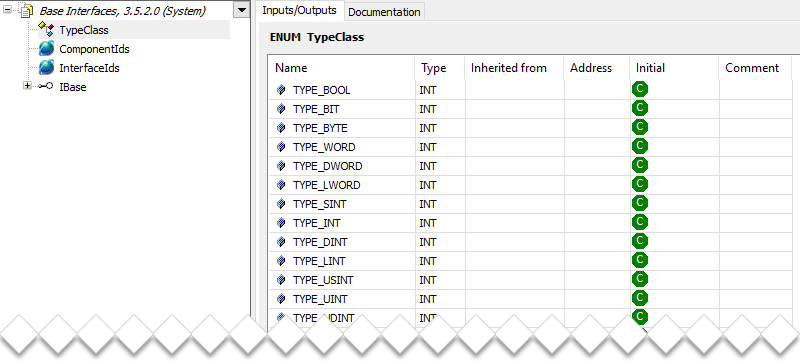Click the variable icon beside TYPE_BIT
800x362 pixels.
(x=281, y=109)
